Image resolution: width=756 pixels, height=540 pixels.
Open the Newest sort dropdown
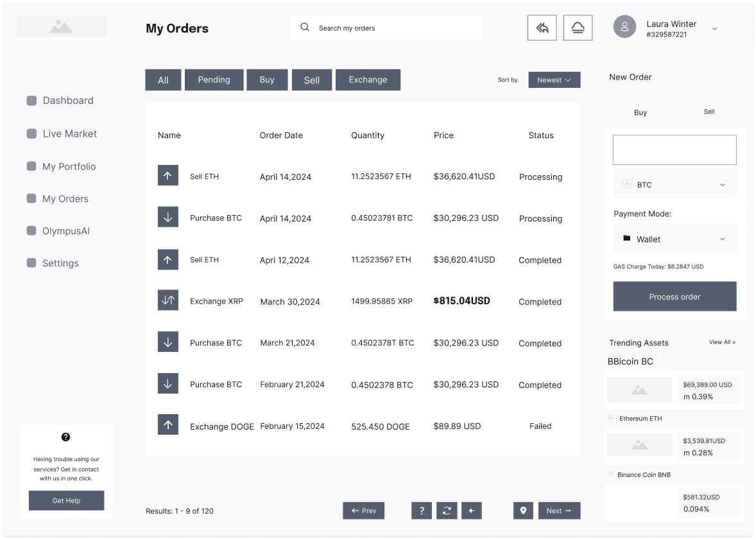pos(554,80)
